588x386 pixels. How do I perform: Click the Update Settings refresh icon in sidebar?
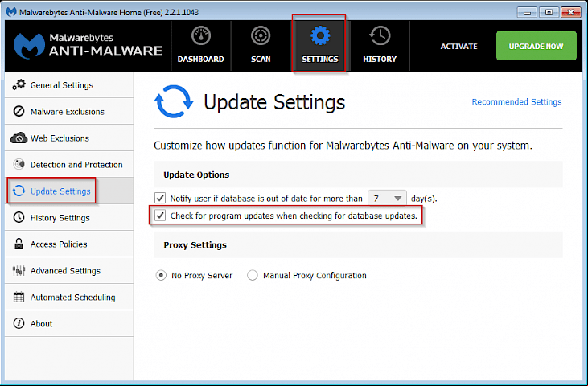[x=19, y=191]
